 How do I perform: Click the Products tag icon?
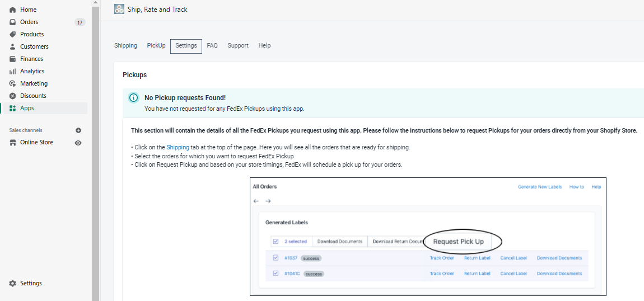click(x=12, y=34)
